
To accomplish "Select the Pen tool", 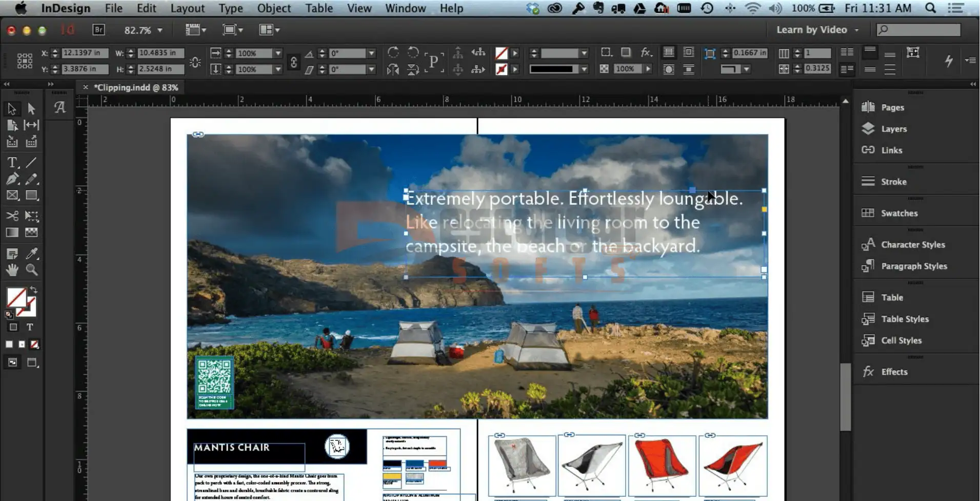I will [12, 179].
